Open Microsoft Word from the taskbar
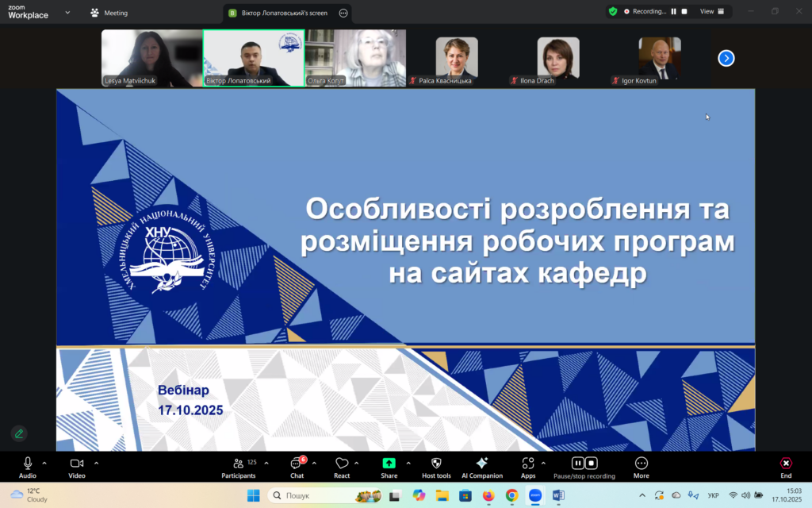Image resolution: width=812 pixels, height=508 pixels. point(558,495)
